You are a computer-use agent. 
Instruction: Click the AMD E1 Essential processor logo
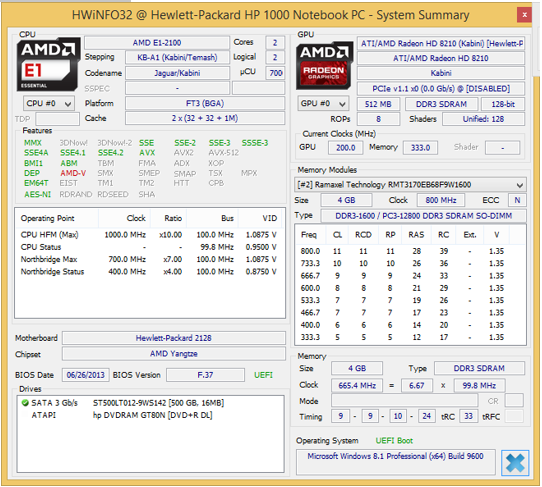[x=48, y=65]
